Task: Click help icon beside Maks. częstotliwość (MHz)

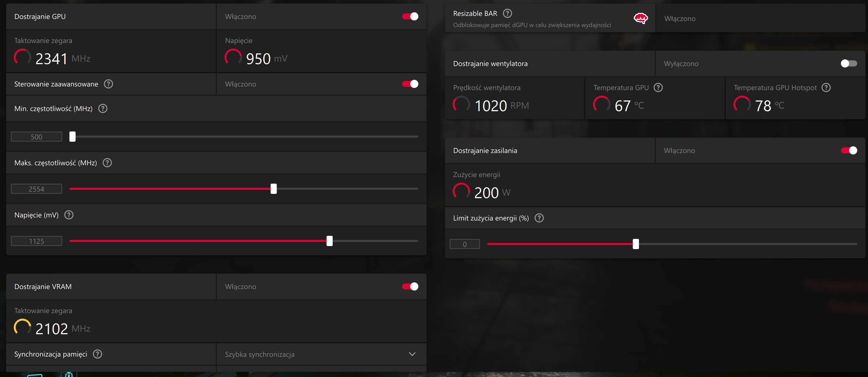Action: tap(107, 163)
